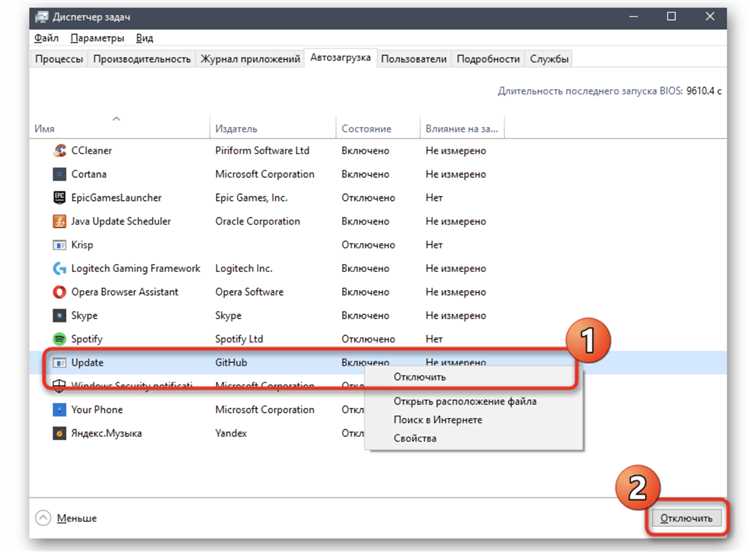Switch to the Пользователи tab
Screen dimensions: 750x552
tap(414, 59)
